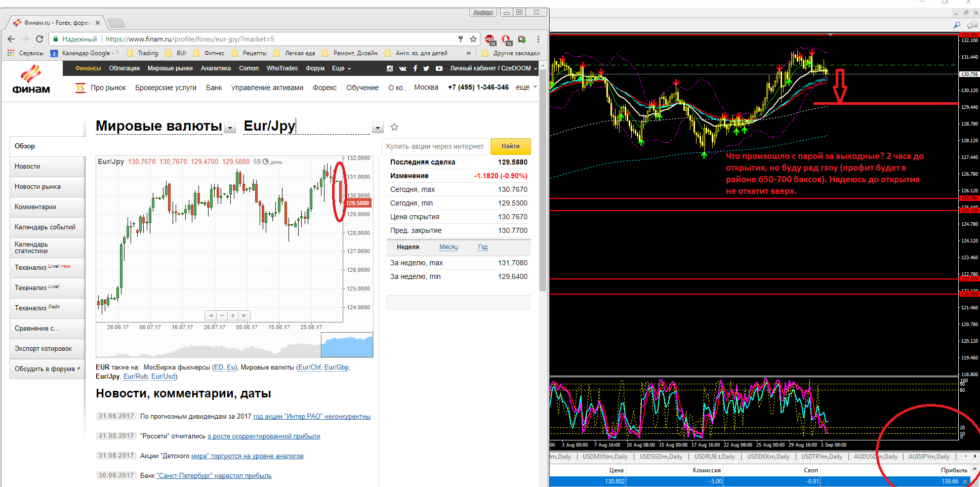Open Finam's Facebook page icon
The height and width of the screenshot is (487, 980).
click(415, 68)
